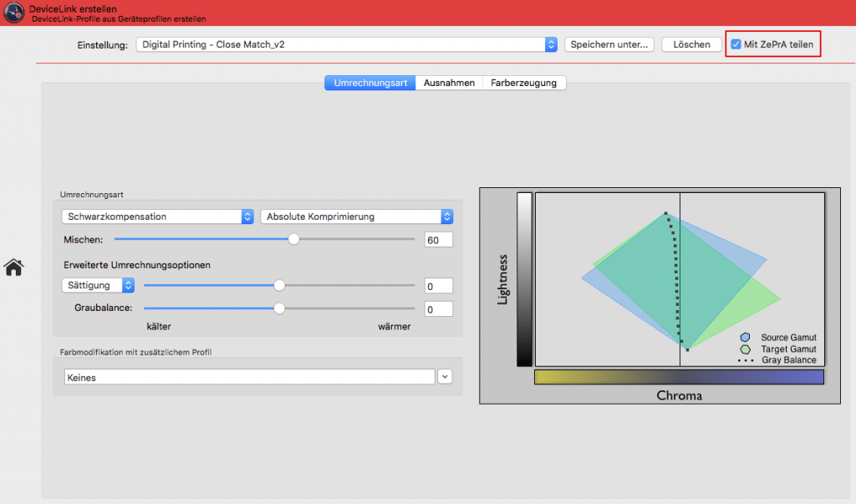Click the Speichern unter button

609,43
